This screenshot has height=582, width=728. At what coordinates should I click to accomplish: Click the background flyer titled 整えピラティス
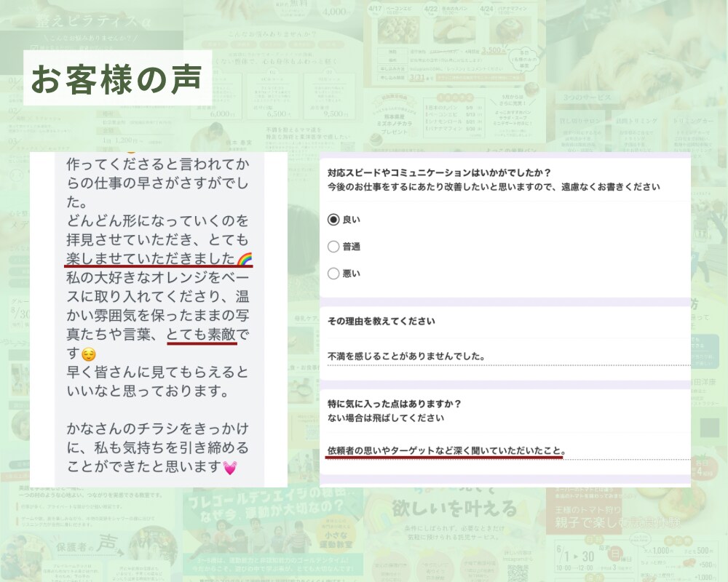tap(93, 21)
